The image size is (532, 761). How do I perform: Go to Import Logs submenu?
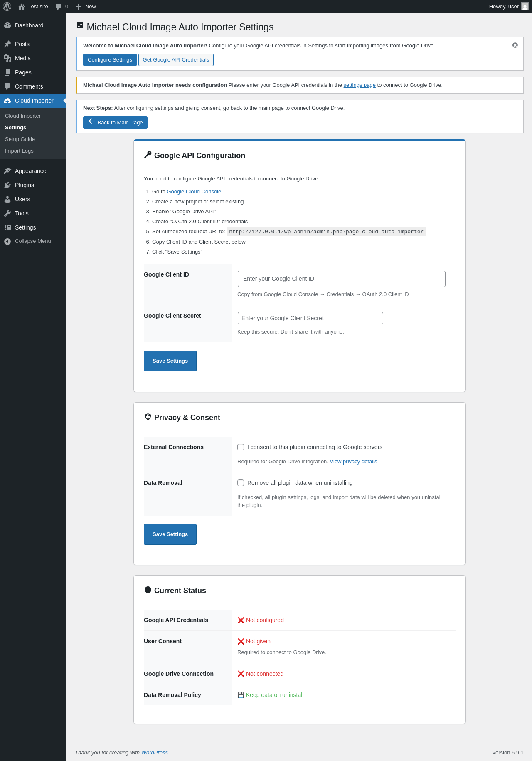(19, 151)
